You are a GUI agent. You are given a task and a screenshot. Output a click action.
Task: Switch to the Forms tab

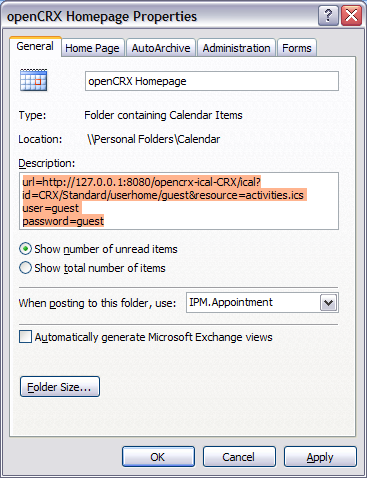point(297,48)
